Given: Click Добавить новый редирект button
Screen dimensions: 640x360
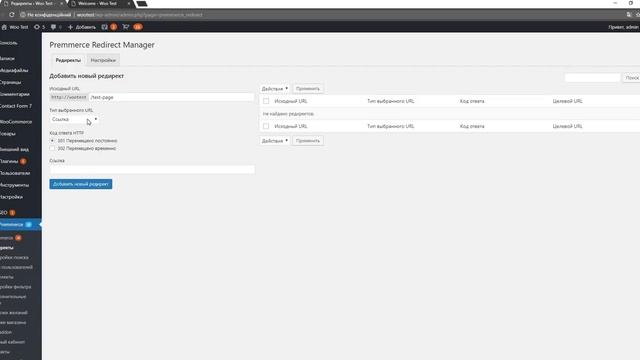Looking at the screenshot, I should (81, 184).
